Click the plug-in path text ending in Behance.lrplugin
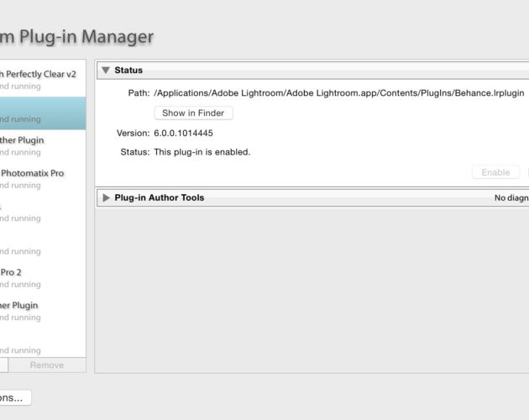Screen dimensions: 529x420 click(338, 93)
